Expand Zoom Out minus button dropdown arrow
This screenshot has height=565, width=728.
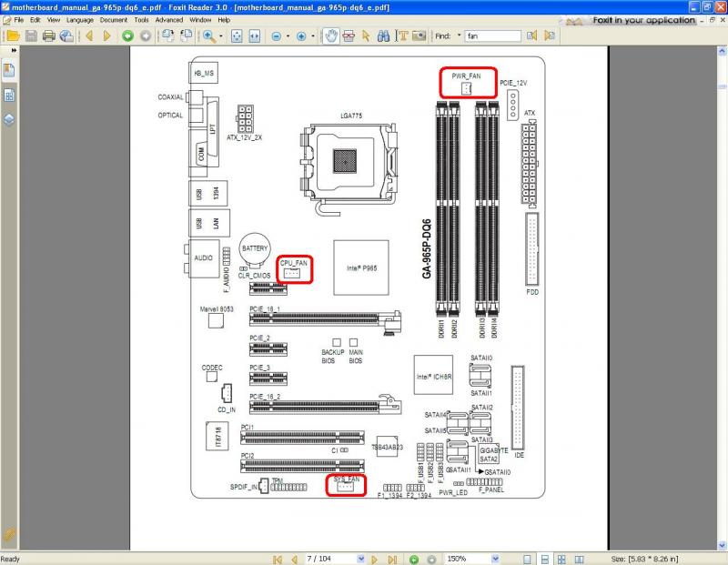pyautogui.click(x=288, y=35)
